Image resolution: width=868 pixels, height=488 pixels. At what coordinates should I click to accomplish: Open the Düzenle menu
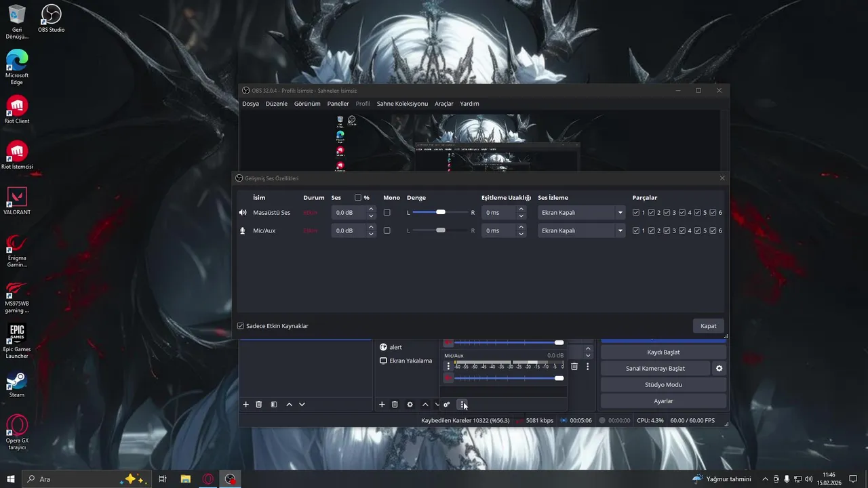[277, 104]
